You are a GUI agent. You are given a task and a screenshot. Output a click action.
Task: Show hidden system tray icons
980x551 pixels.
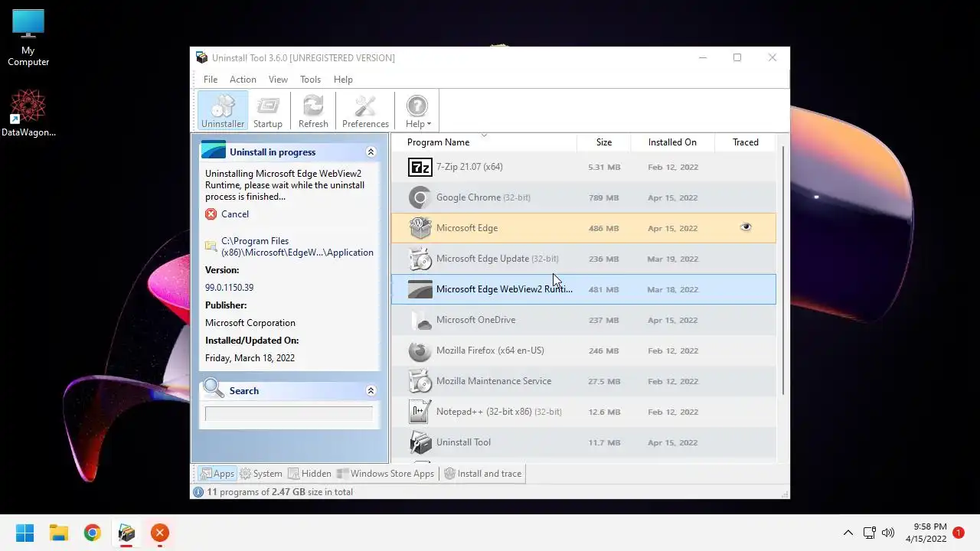click(848, 533)
